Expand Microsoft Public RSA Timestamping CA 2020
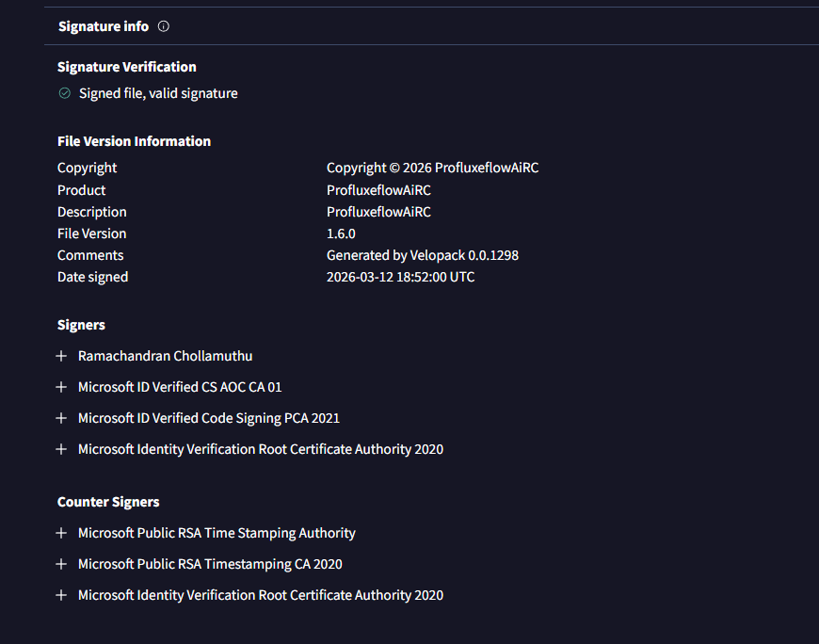This screenshot has width=819, height=644. 61,564
